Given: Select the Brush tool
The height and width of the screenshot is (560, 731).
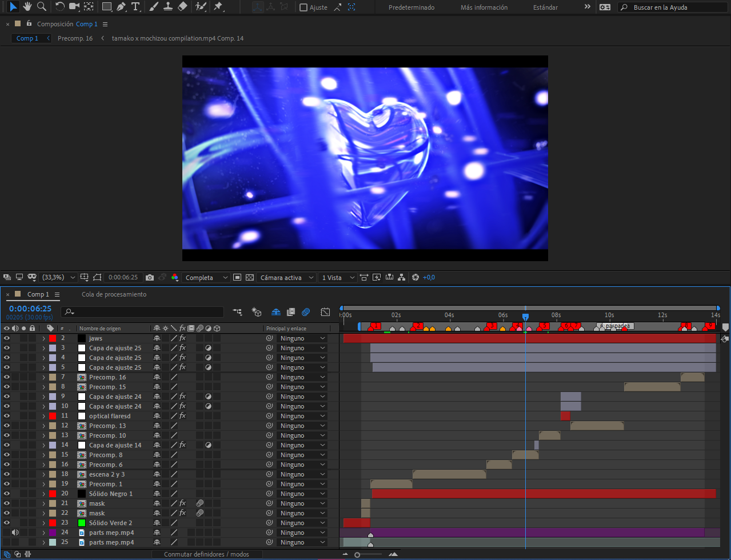Looking at the screenshot, I should coord(154,7).
